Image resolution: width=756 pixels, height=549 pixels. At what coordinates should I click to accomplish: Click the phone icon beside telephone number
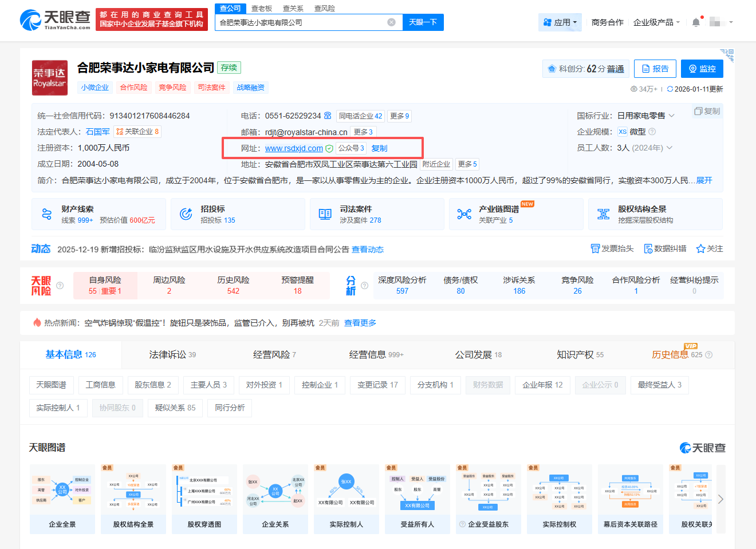tap(328, 116)
